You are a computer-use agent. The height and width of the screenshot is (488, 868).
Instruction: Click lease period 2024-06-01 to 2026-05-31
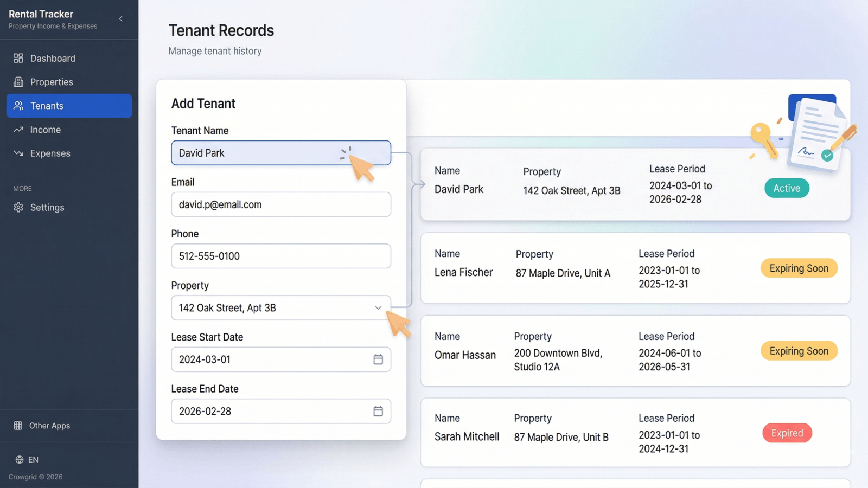coord(670,359)
